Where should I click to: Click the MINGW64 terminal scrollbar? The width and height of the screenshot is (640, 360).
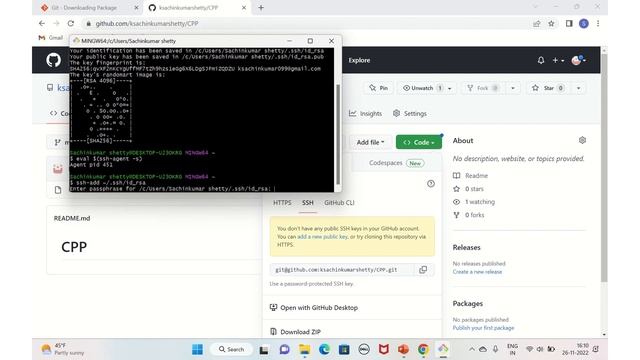click(338, 134)
